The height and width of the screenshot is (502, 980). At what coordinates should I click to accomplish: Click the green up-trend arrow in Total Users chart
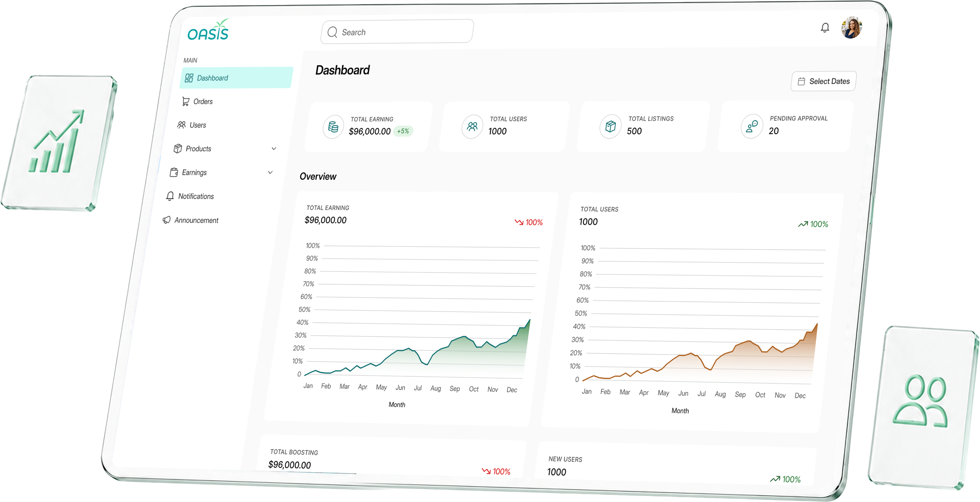tap(803, 224)
